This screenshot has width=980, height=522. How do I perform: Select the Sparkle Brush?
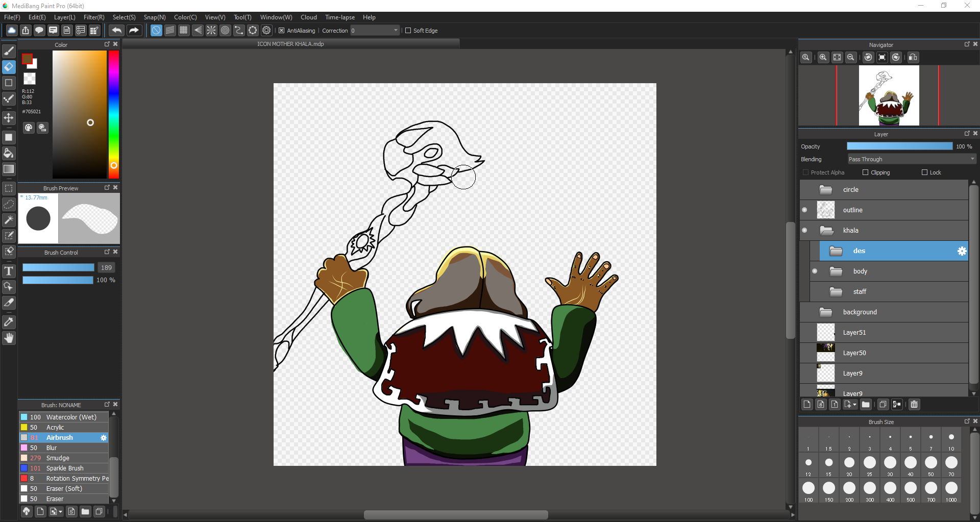pyautogui.click(x=64, y=468)
